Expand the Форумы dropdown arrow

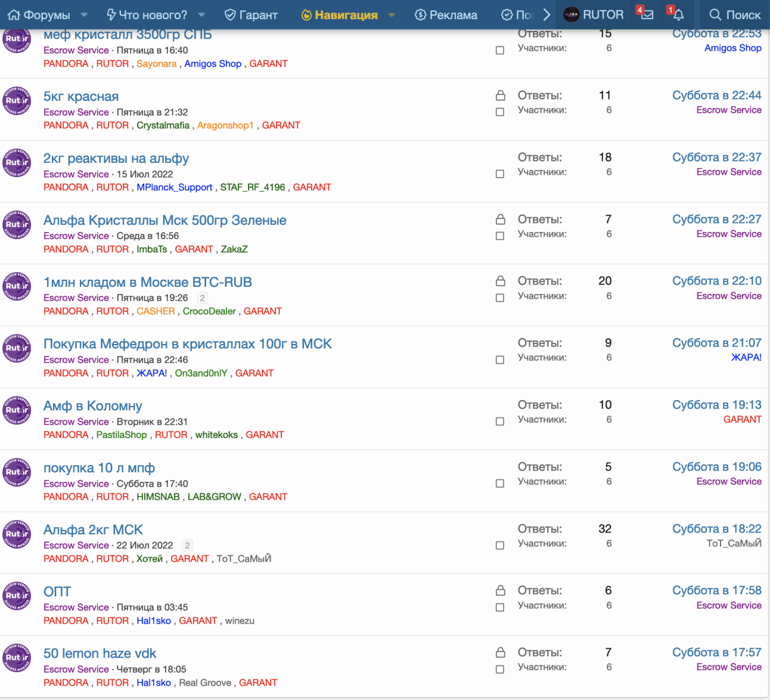coord(84,15)
